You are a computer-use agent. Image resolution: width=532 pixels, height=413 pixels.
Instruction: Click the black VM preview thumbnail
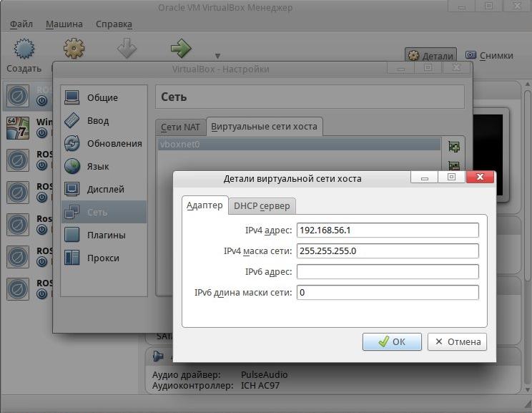488,155
